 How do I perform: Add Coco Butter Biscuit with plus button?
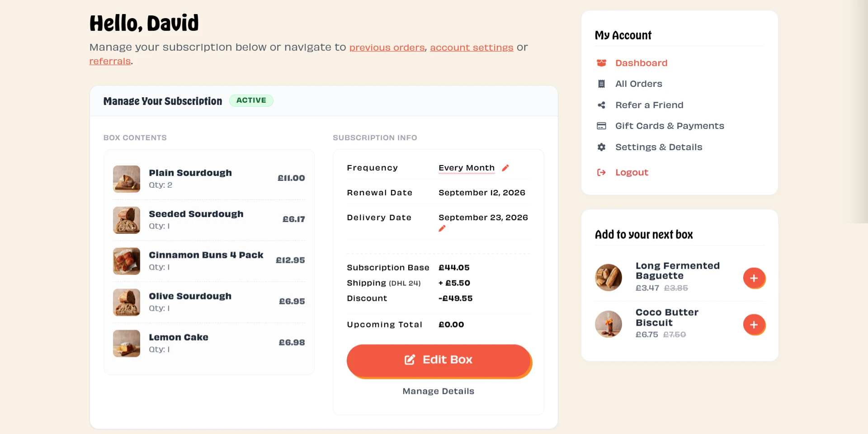tap(754, 325)
